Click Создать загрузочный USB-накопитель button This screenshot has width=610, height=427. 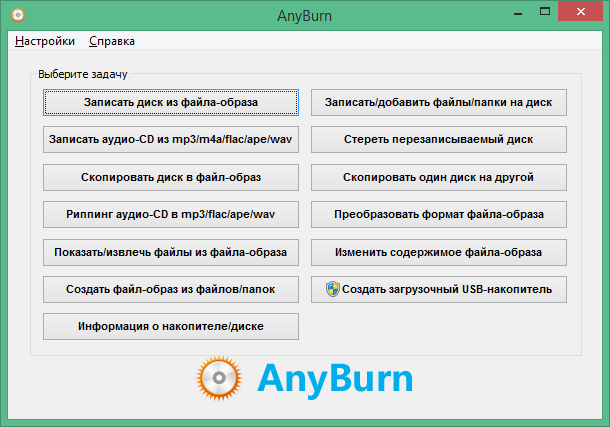coord(438,289)
